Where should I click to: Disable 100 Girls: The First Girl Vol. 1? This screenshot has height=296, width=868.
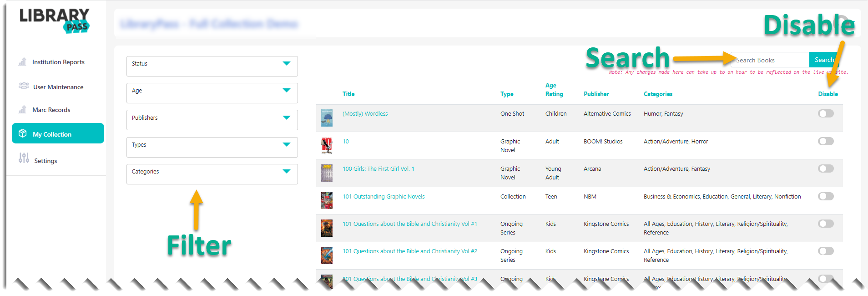pyautogui.click(x=826, y=168)
